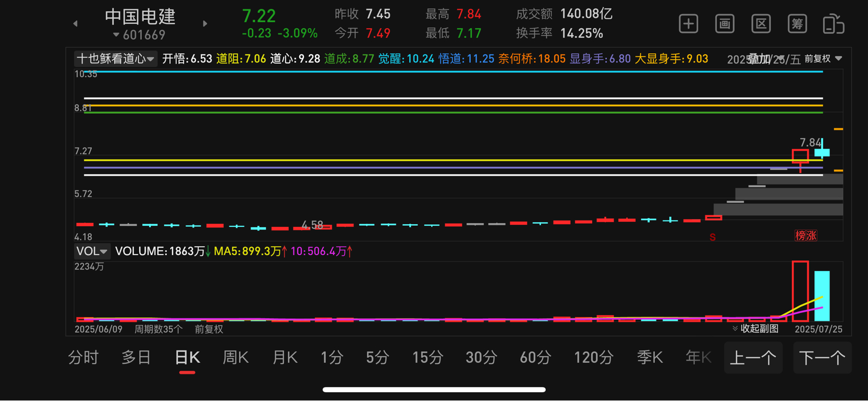The width and height of the screenshot is (868, 401).
Task: Select the tall red-outlined volume bar
Action: [800, 291]
